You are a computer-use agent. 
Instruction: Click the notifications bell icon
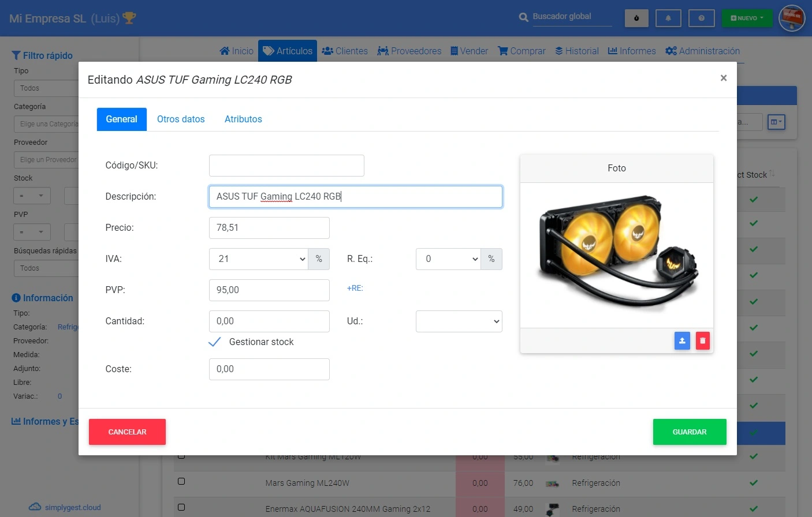click(668, 18)
